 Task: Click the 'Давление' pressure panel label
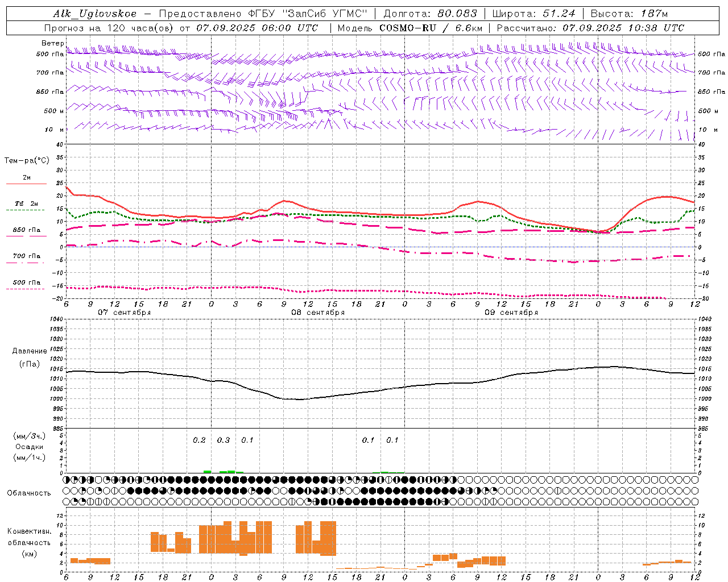pyautogui.click(x=30, y=351)
